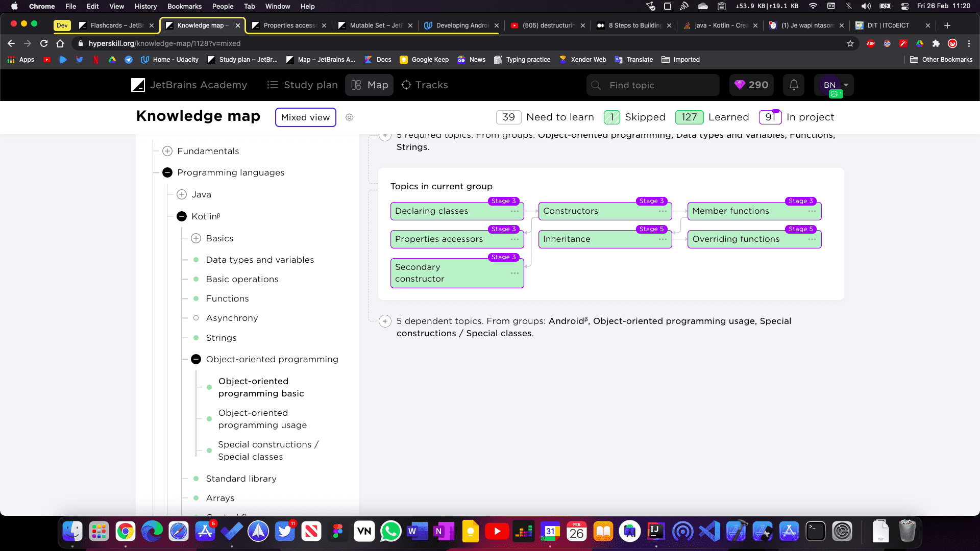Select Data types and variables in tree
The width and height of the screenshot is (980, 551).
(x=260, y=260)
